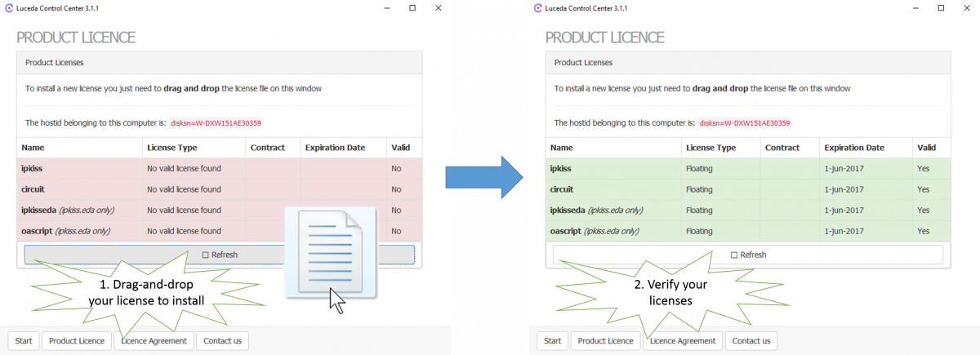Click the dragged license document file icon
Image resolution: width=980 pixels, height=355 pixels.
click(330, 253)
